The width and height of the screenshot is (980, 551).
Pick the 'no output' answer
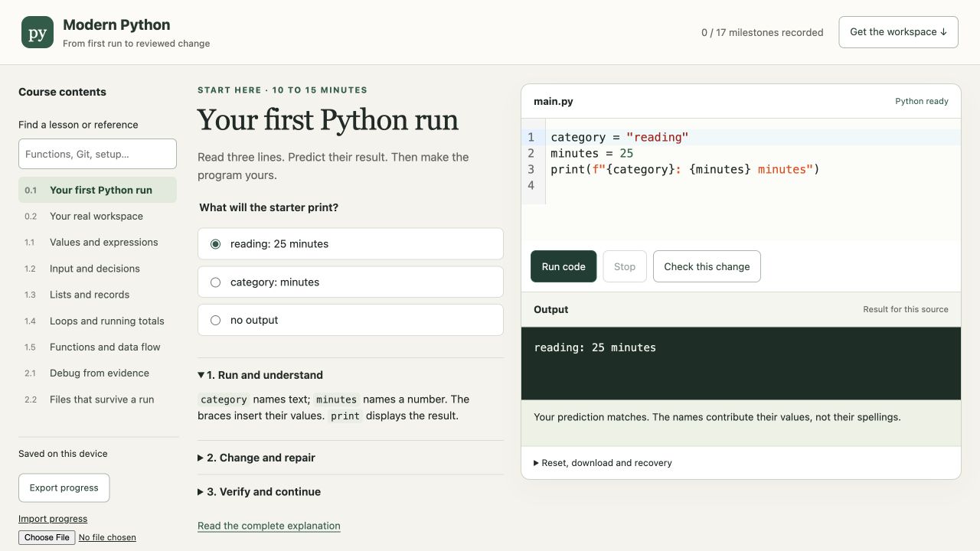click(351, 320)
